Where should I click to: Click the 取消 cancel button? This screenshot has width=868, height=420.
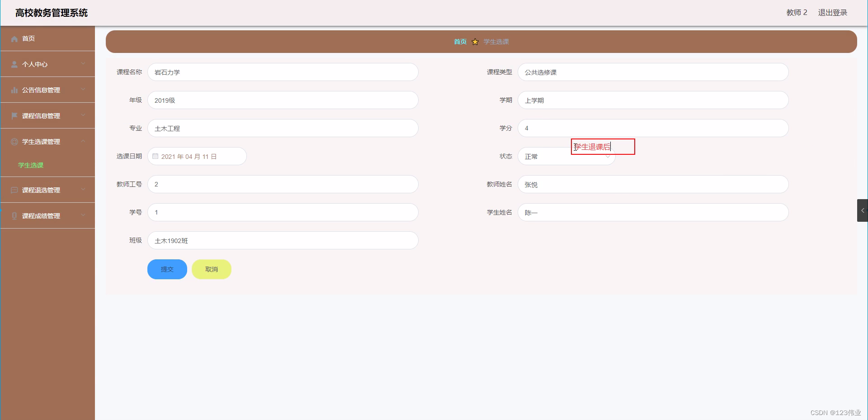[x=211, y=269]
